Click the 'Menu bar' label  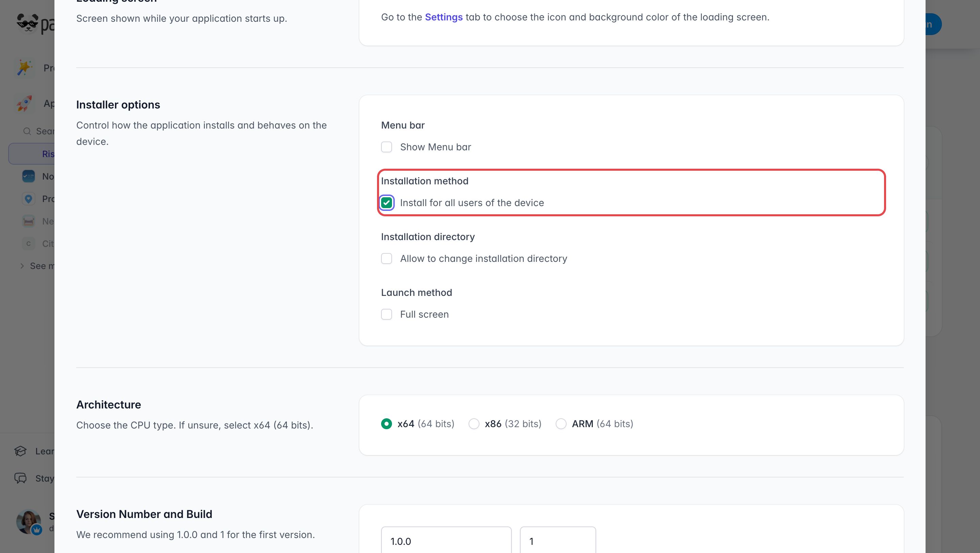(403, 125)
